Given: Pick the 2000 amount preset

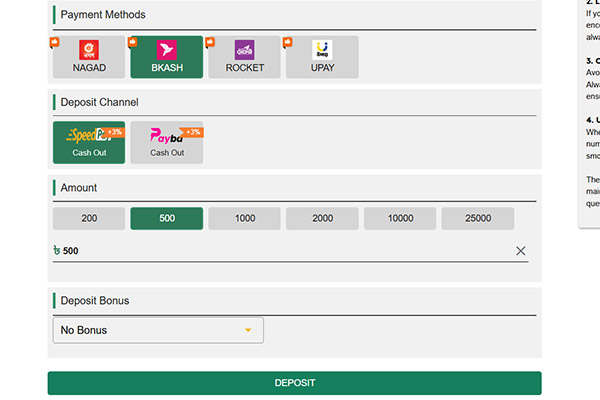Looking at the screenshot, I should point(322,218).
